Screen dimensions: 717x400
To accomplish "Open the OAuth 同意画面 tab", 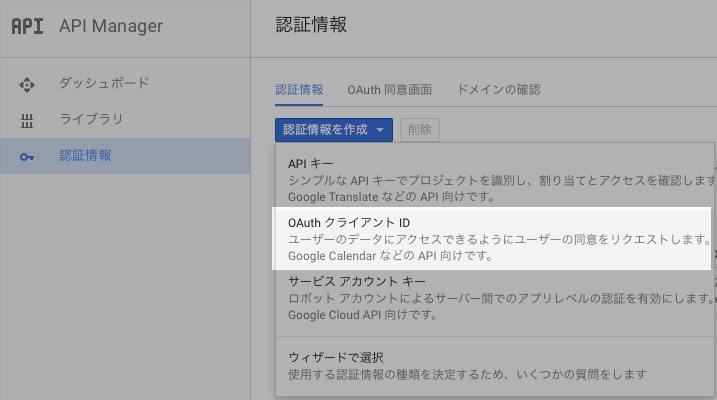I will [x=389, y=90].
